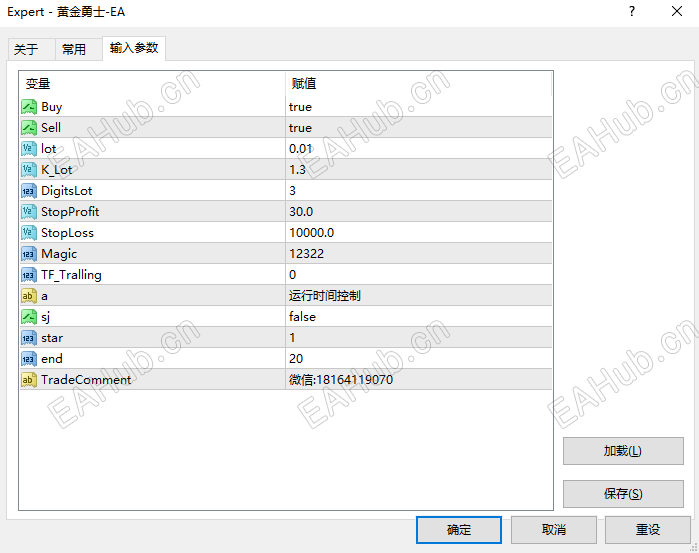Click the boolean icon beside sj

[29, 317]
